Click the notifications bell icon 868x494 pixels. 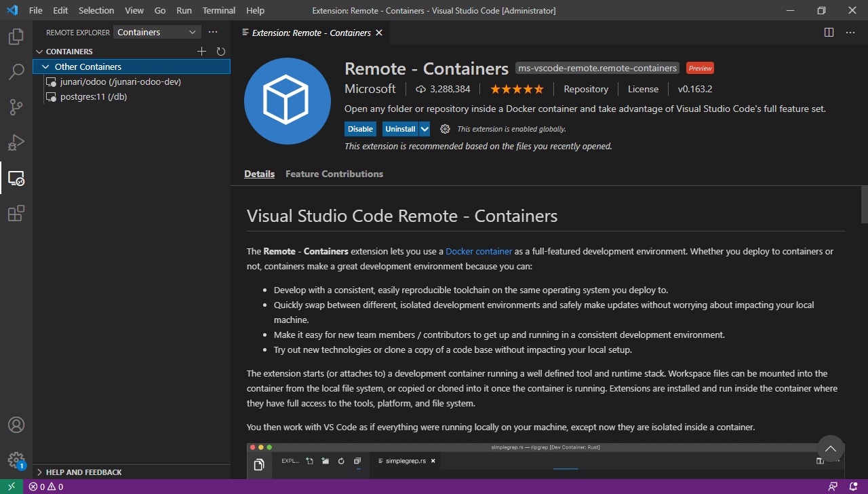(854, 487)
